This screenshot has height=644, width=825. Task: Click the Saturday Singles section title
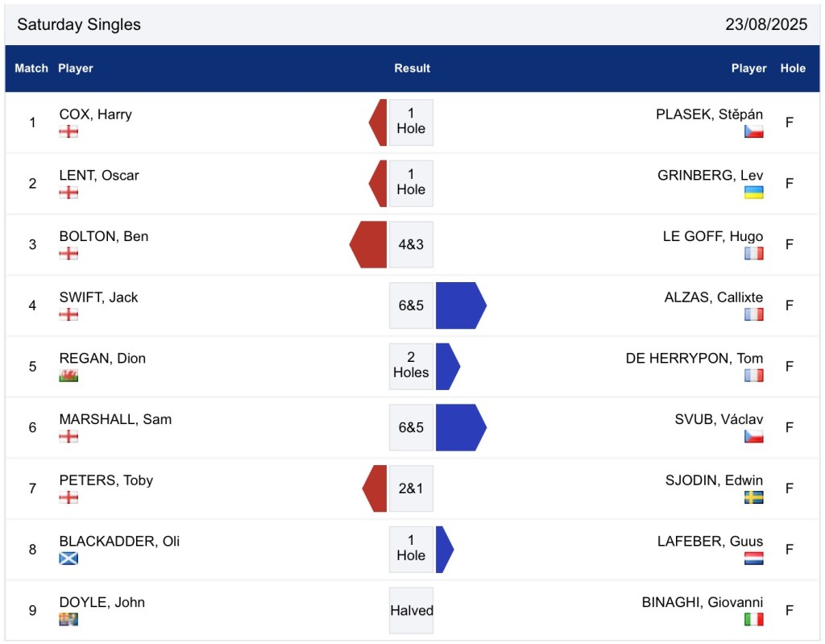click(x=79, y=25)
